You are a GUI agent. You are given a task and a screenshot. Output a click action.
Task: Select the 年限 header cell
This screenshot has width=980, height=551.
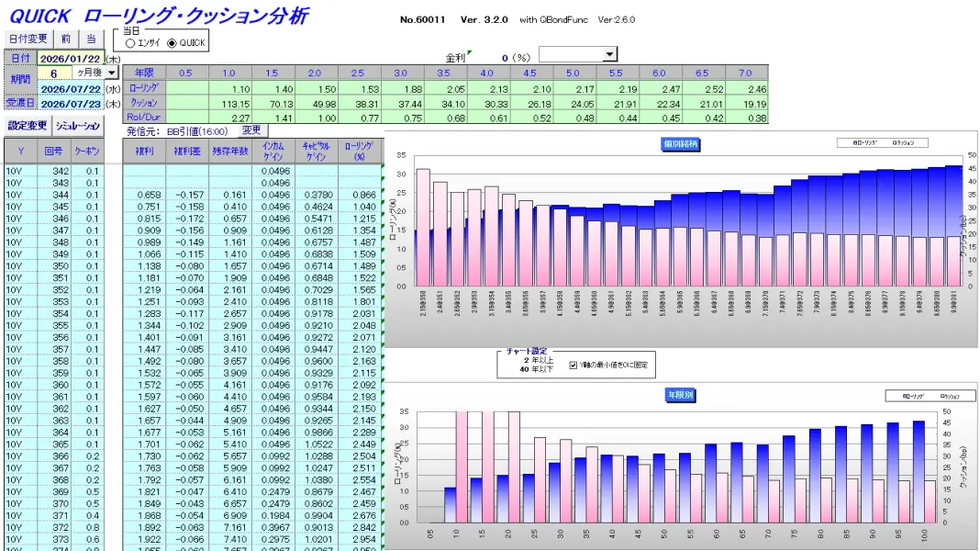[144, 73]
